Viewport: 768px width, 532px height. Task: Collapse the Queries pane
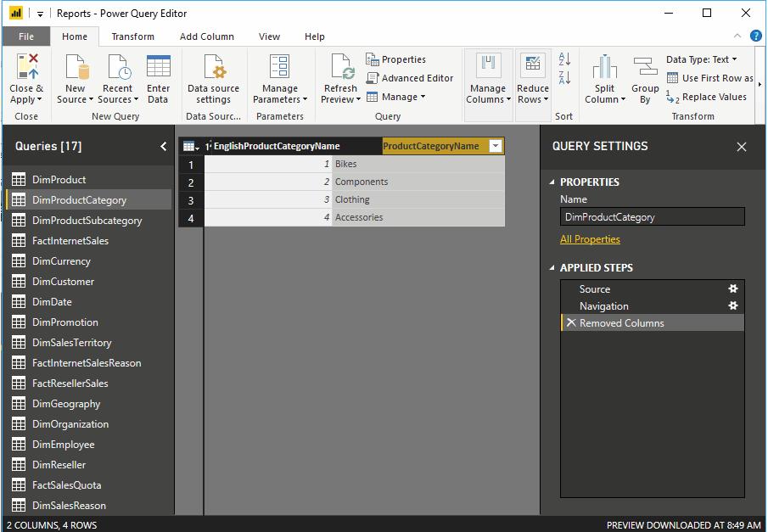coord(163,147)
